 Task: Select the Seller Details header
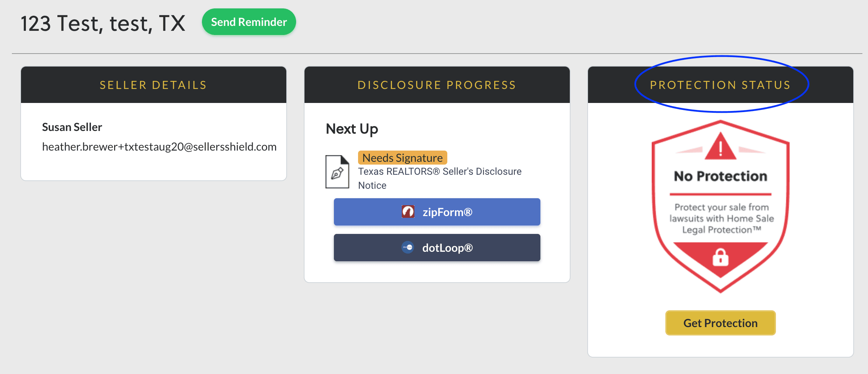(x=153, y=85)
